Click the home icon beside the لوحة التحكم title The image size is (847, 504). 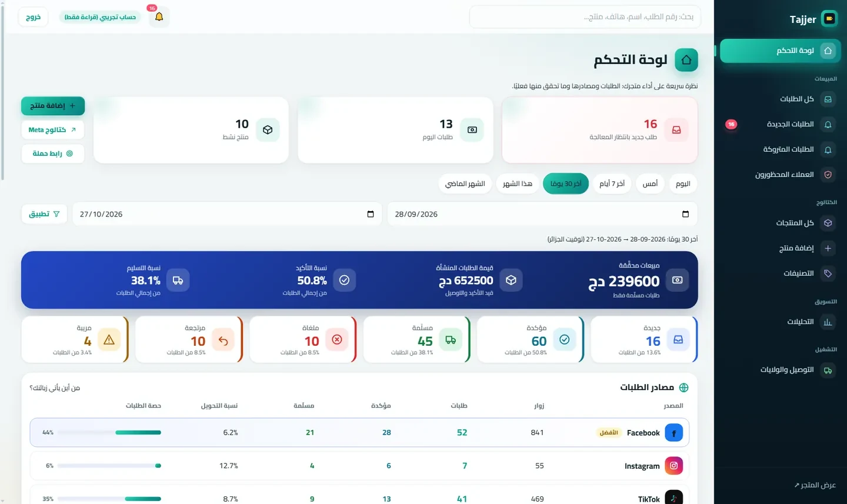[x=686, y=60]
